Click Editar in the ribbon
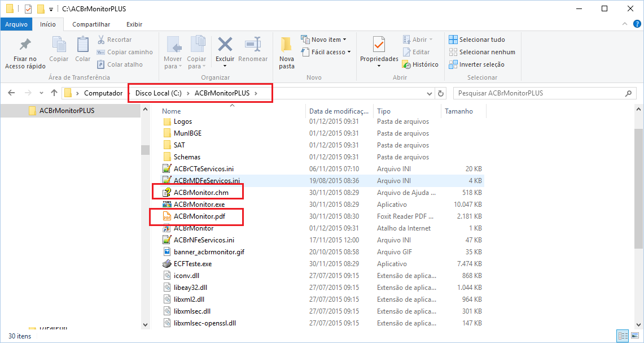The width and height of the screenshot is (644, 343). 416,52
